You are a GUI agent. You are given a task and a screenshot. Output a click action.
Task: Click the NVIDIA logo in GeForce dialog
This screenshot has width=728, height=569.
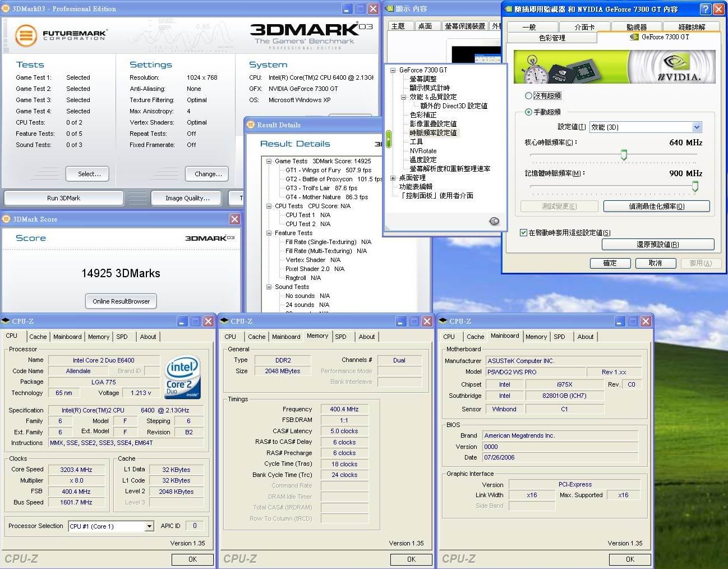click(678, 67)
